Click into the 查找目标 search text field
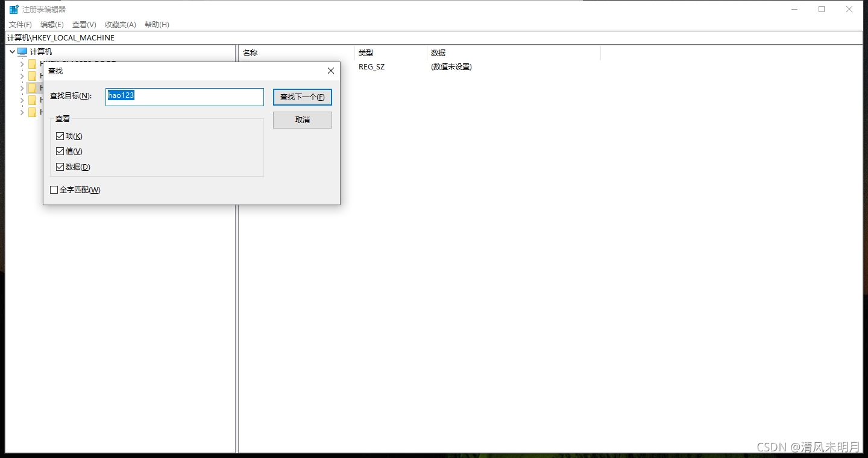This screenshot has width=868, height=458. tap(184, 97)
